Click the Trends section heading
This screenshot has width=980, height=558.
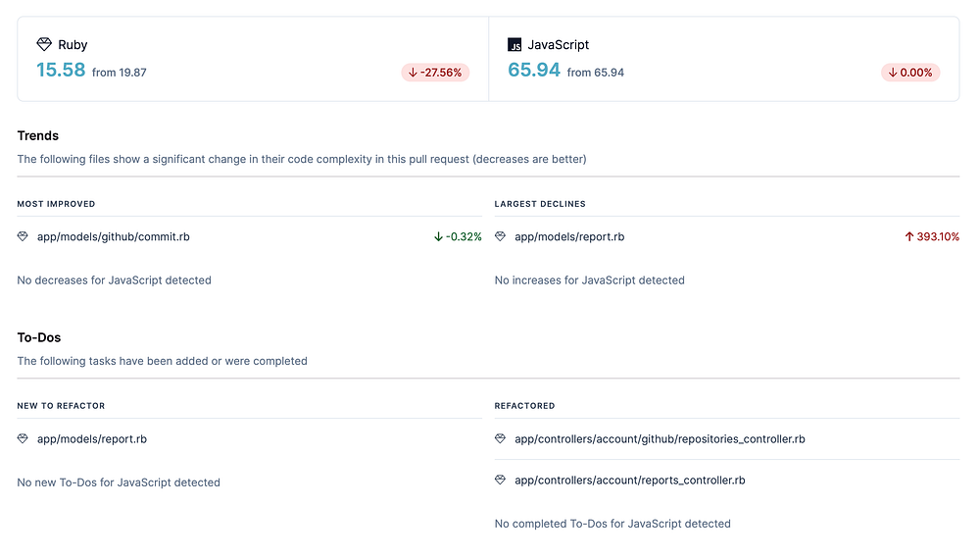[x=38, y=135]
